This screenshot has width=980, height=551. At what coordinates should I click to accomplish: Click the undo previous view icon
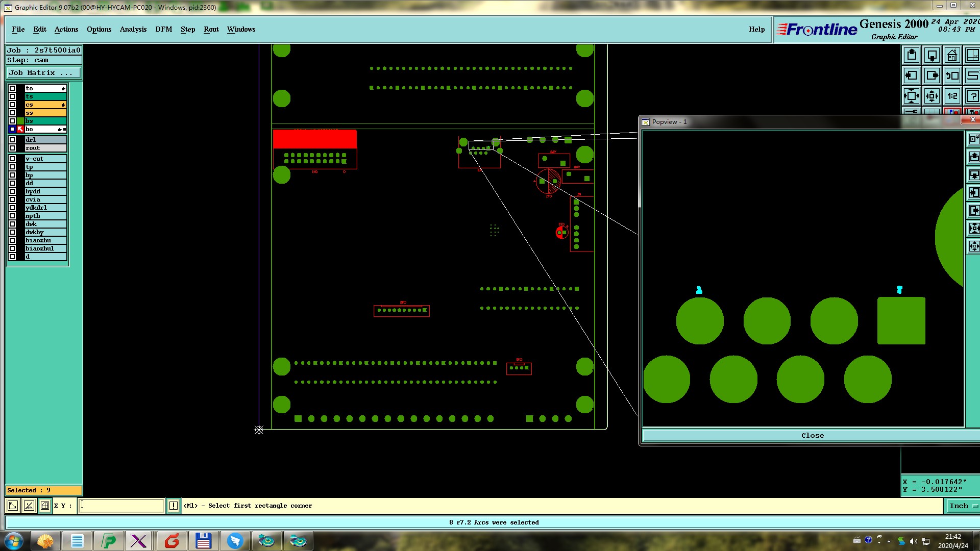pyautogui.click(x=952, y=76)
